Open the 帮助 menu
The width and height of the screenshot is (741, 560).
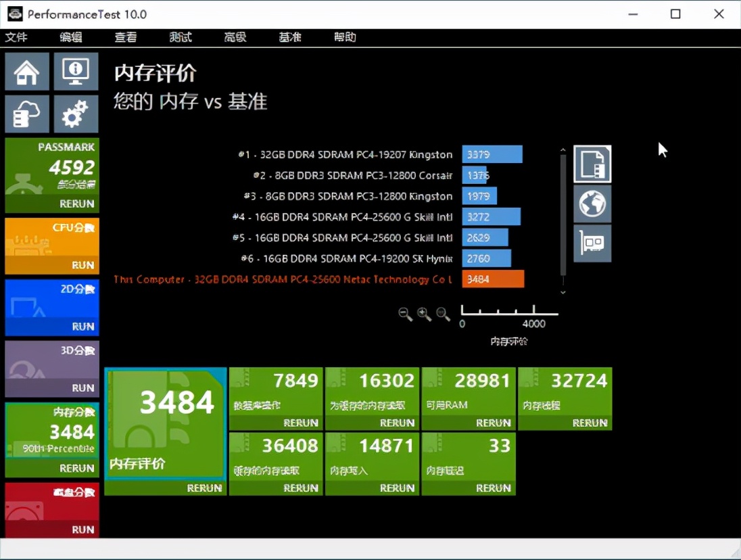point(345,37)
